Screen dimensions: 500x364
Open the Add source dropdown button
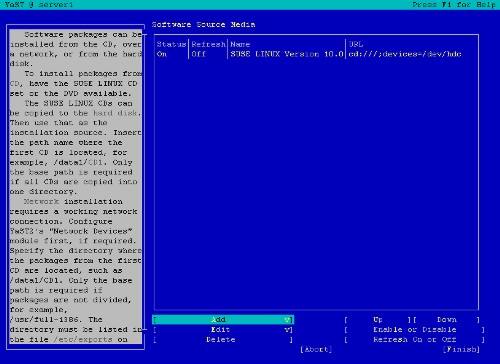click(223, 320)
